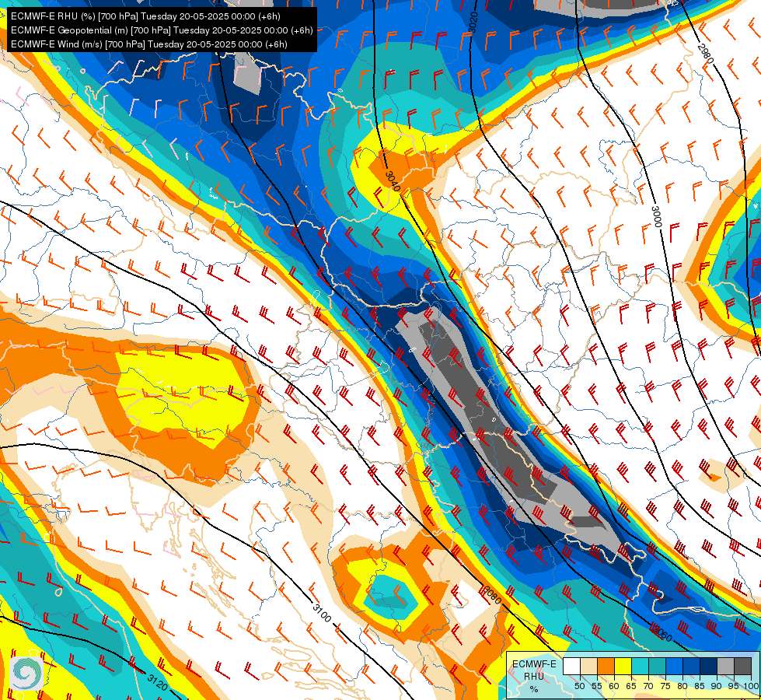Pick the yellow 60–65% legend swatch
Viewport: 761px width, 700px height.
[x=623, y=666]
